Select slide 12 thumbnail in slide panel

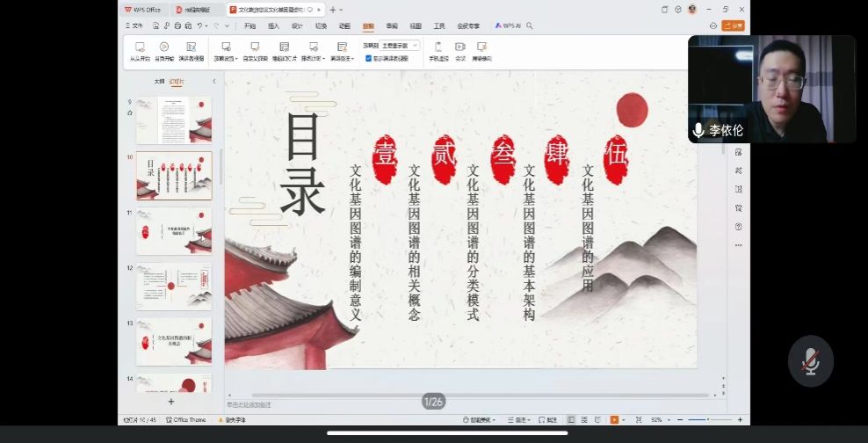point(174,287)
